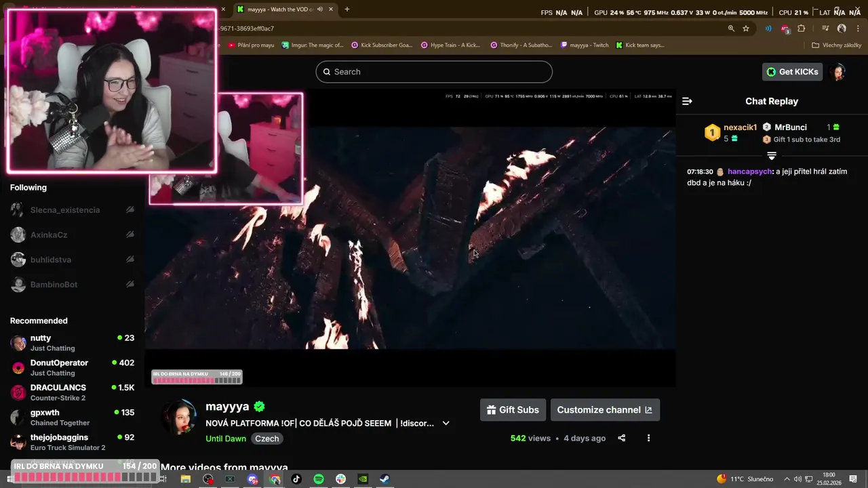This screenshot has height=488, width=868.
Task: Click the Gift Subs button
Action: pos(513,409)
